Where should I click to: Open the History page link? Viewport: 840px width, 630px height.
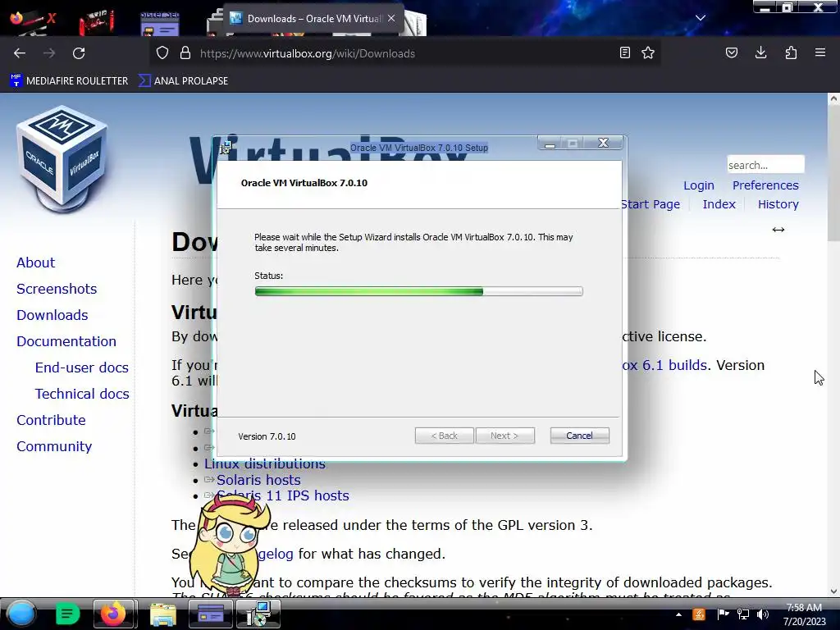tap(778, 204)
